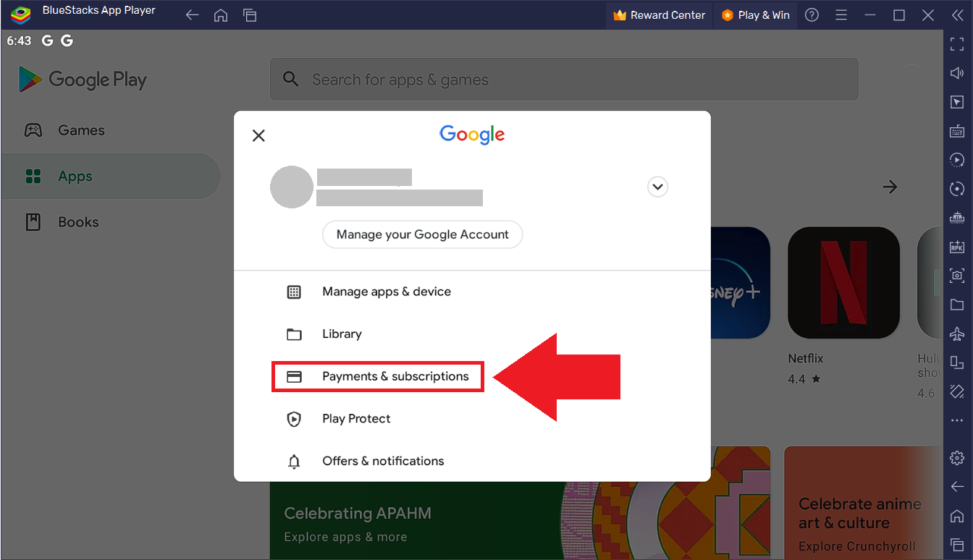Open Play & Win

click(755, 15)
